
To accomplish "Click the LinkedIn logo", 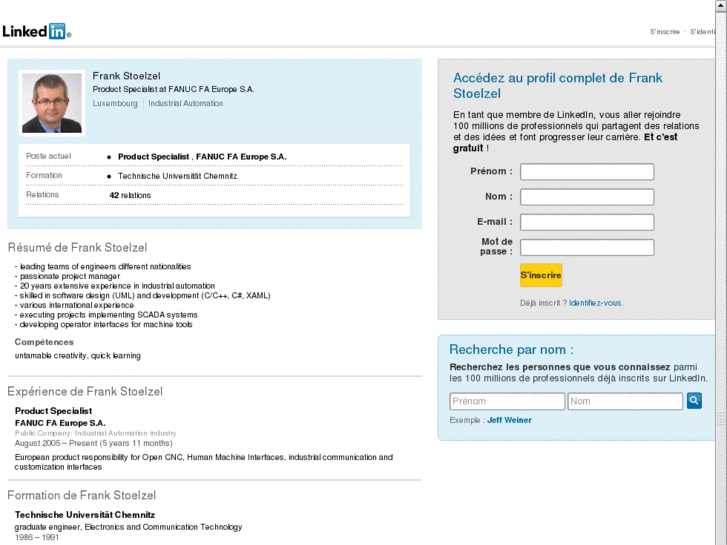I will 36,31.
